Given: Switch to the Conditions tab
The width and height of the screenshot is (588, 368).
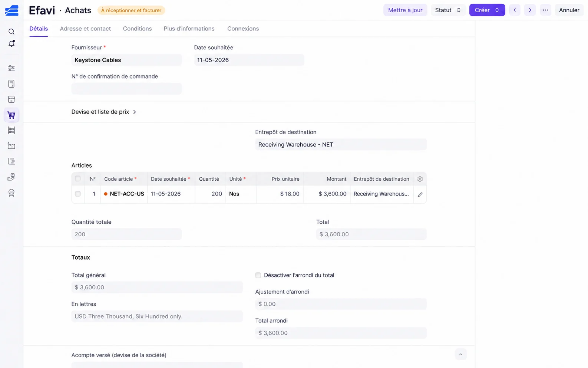Looking at the screenshot, I should click(137, 29).
